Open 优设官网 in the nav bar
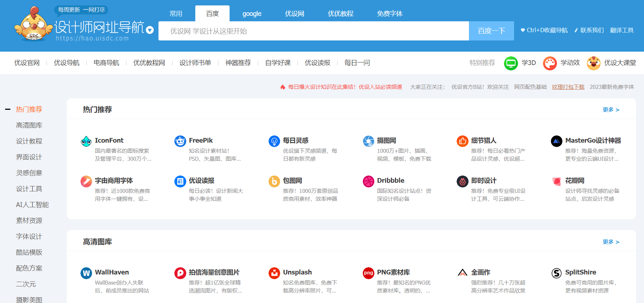 pos(27,63)
